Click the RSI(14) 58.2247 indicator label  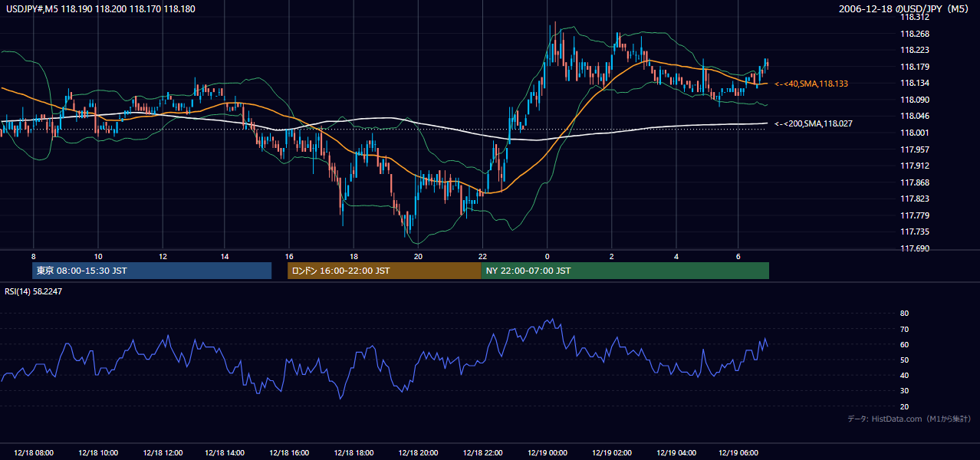coord(34,291)
